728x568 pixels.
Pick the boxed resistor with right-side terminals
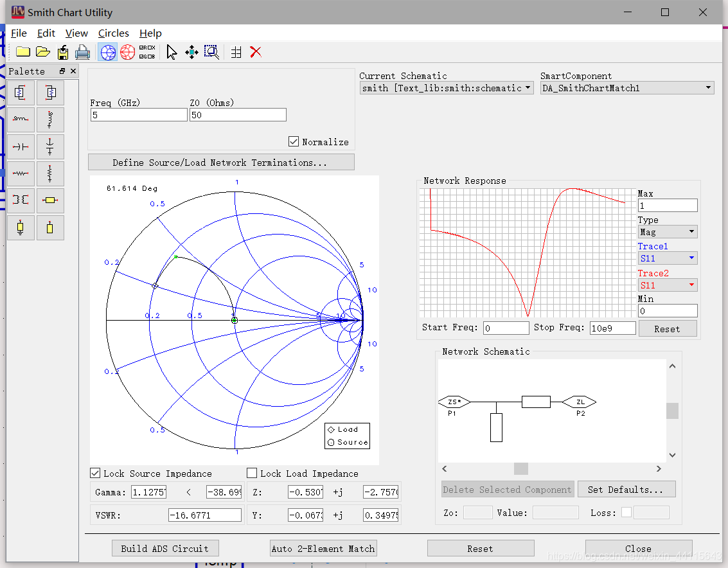(21, 93)
